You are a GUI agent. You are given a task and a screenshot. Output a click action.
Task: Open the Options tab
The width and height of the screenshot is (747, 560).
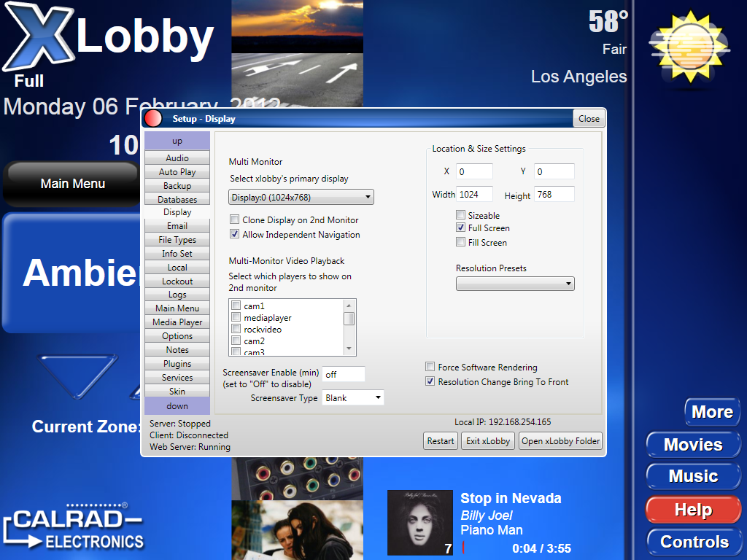[x=177, y=335]
